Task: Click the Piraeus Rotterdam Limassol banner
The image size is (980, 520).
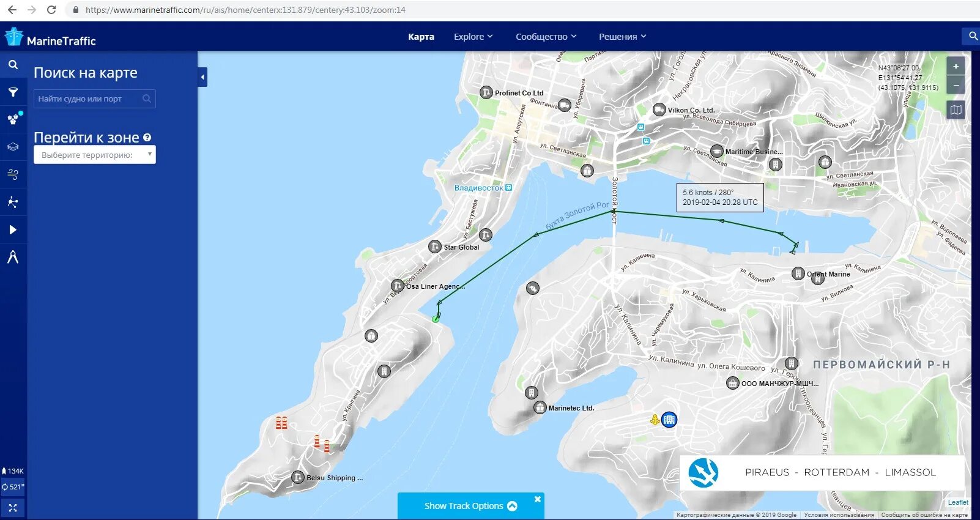Action: click(x=822, y=472)
